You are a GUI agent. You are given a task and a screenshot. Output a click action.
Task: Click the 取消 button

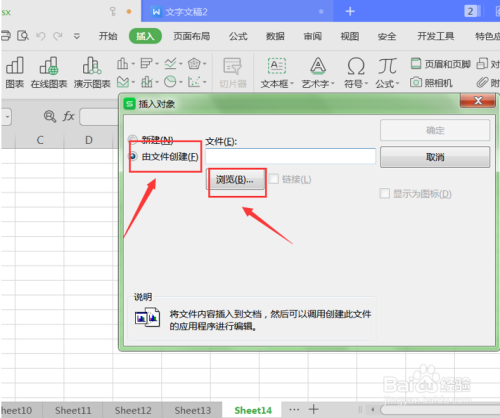(x=435, y=157)
